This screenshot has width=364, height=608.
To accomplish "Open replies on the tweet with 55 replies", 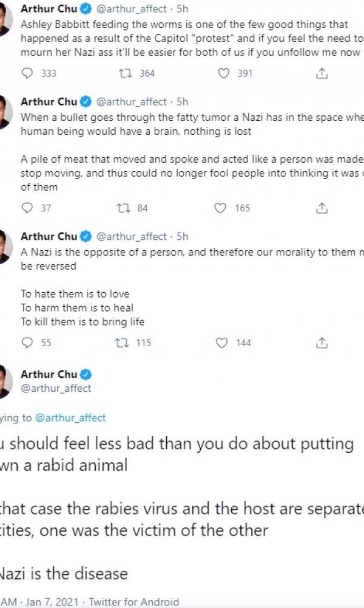I will (27, 343).
